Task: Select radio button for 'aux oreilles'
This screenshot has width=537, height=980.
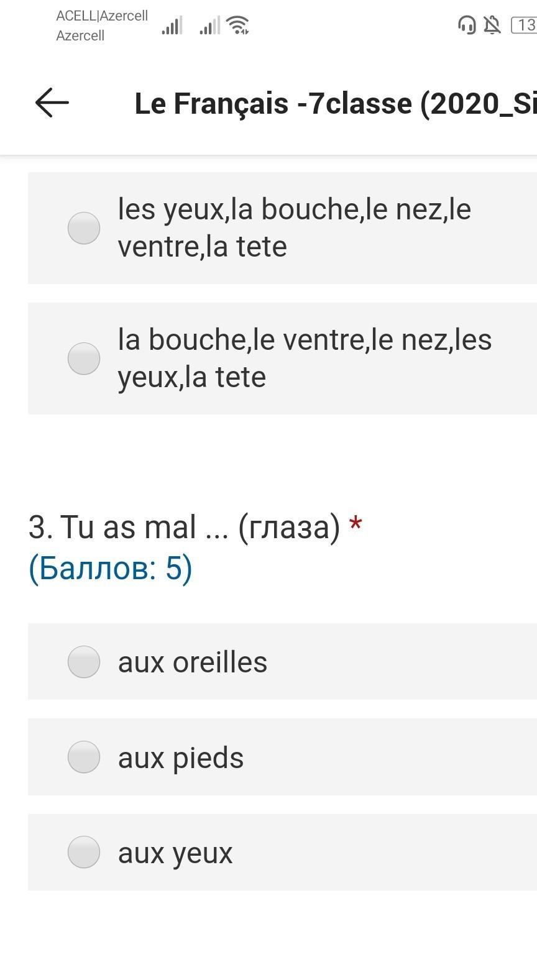Action: point(84,662)
